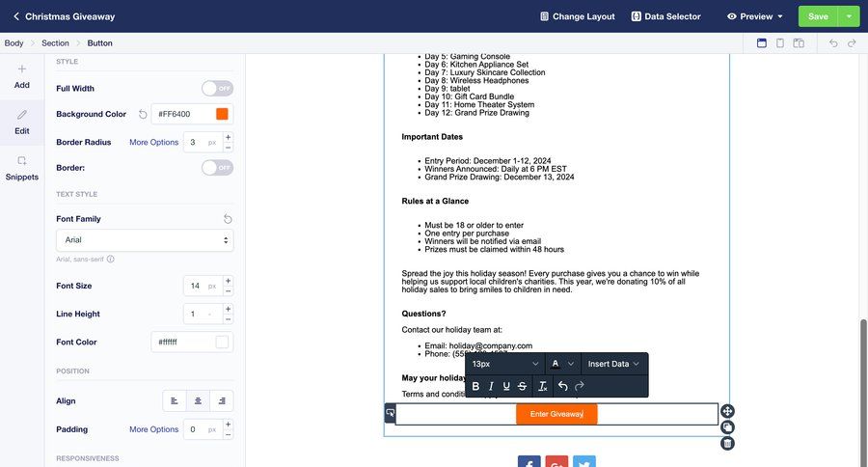
Task: Click the move handle beside the button block
Action: pos(727,411)
